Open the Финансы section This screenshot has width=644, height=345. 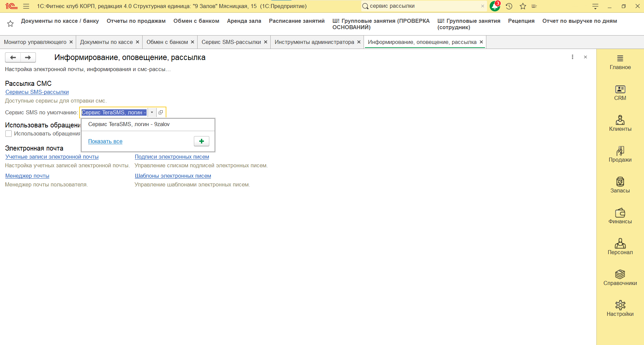point(620,216)
